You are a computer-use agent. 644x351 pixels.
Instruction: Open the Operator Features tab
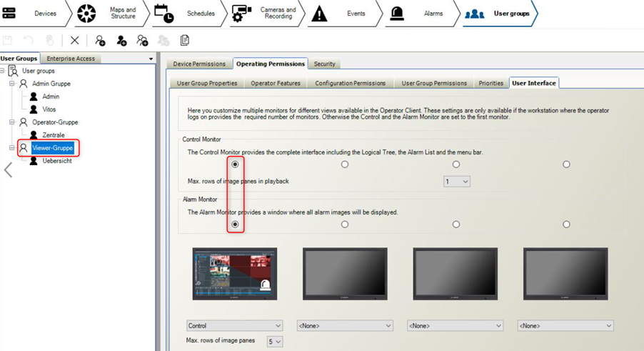coord(276,83)
